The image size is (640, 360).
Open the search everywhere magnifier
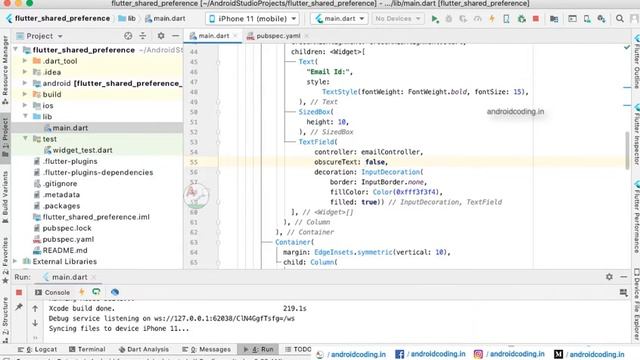point(620,19)
